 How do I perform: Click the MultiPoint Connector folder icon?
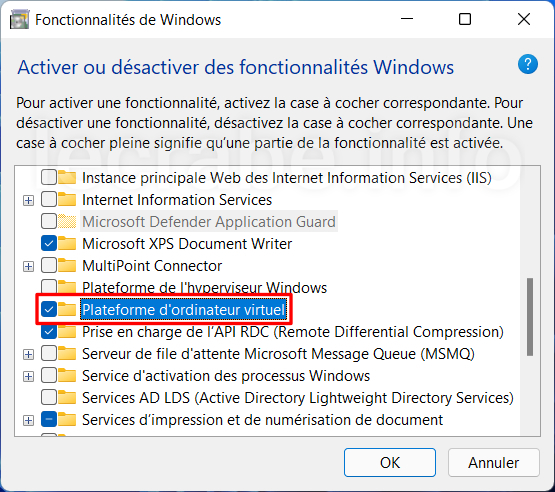tap(67, 265)
